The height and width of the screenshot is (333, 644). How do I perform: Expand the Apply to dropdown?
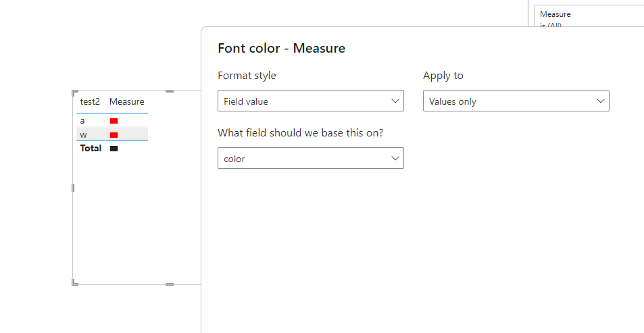[516, 101]
